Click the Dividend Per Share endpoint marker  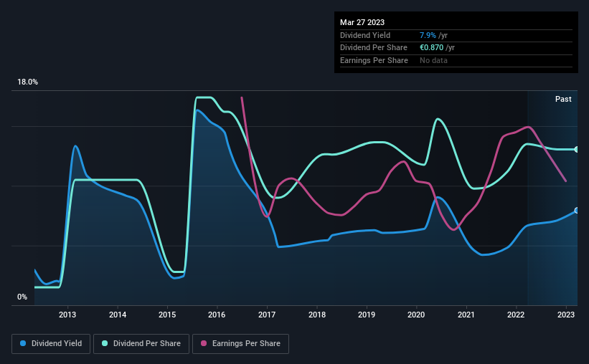pos(577,149)
